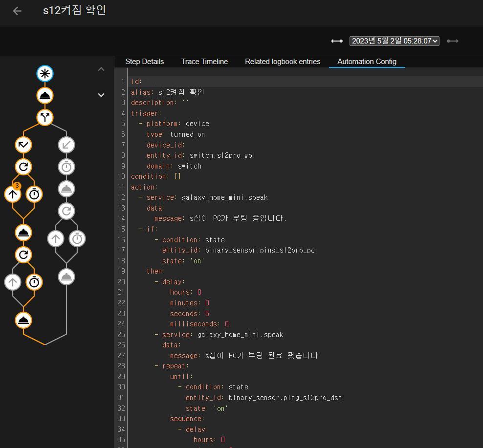
Task: Select the service bell node directly under trigger
Action: pyautogui.click(x=45, y=96)
